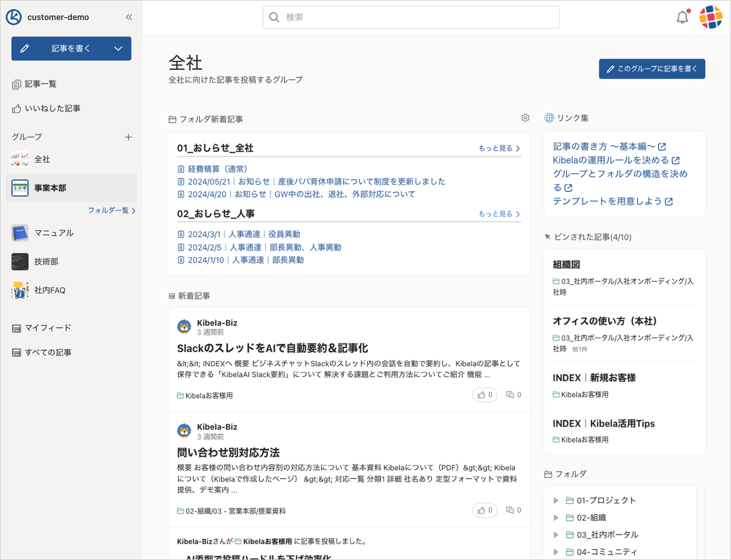731x560 pixels.
Task: Open pinned article 組織図
Action: tap(567, 265)
